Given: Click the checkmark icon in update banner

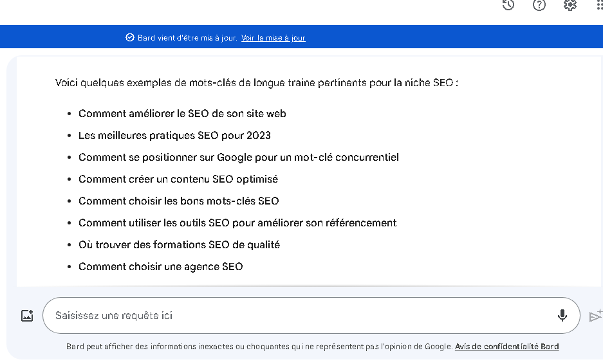Looking at the screenshot, I should (130, 38).
